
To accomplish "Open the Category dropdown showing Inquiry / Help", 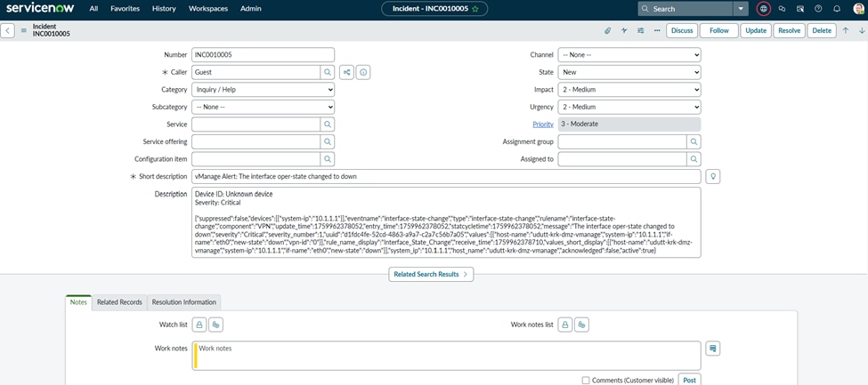I will pos(263,90).
